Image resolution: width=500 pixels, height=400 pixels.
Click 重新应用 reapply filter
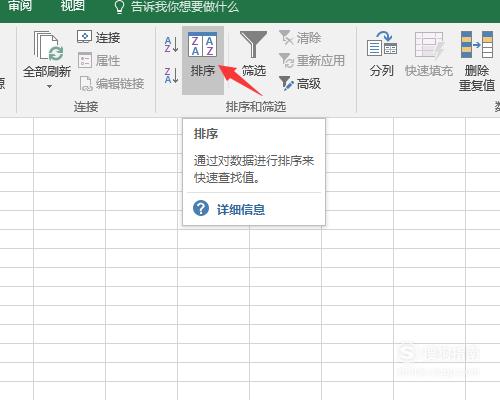tap(312, 60)
